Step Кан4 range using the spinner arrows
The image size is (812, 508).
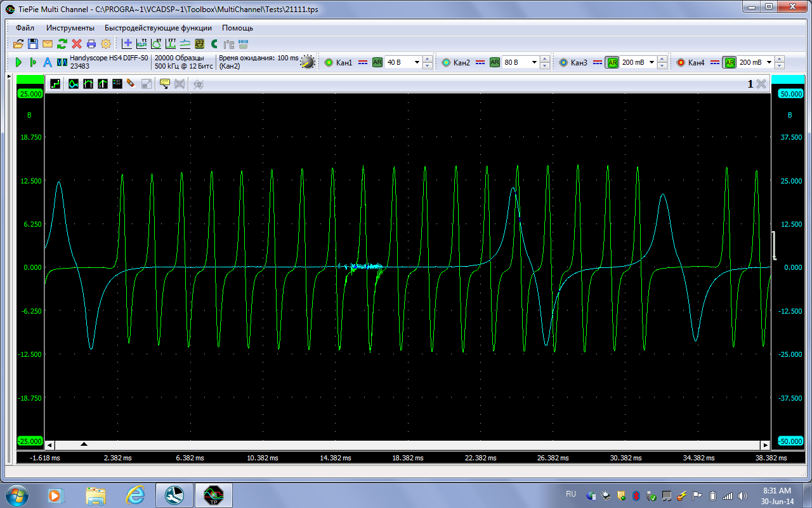click(780, 62)
